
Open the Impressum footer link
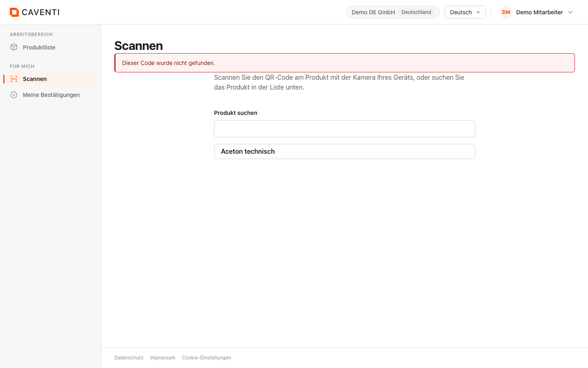click(163, 358)
